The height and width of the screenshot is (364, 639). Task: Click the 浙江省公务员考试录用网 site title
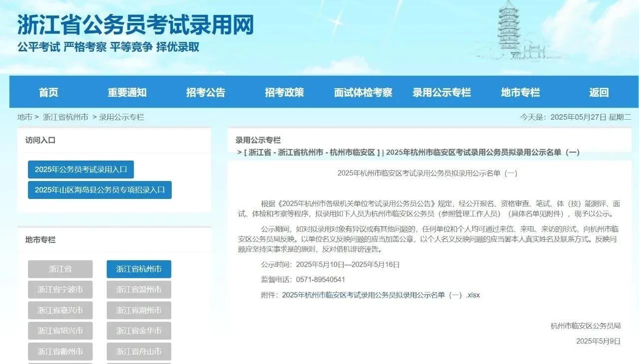click(136, 24)
